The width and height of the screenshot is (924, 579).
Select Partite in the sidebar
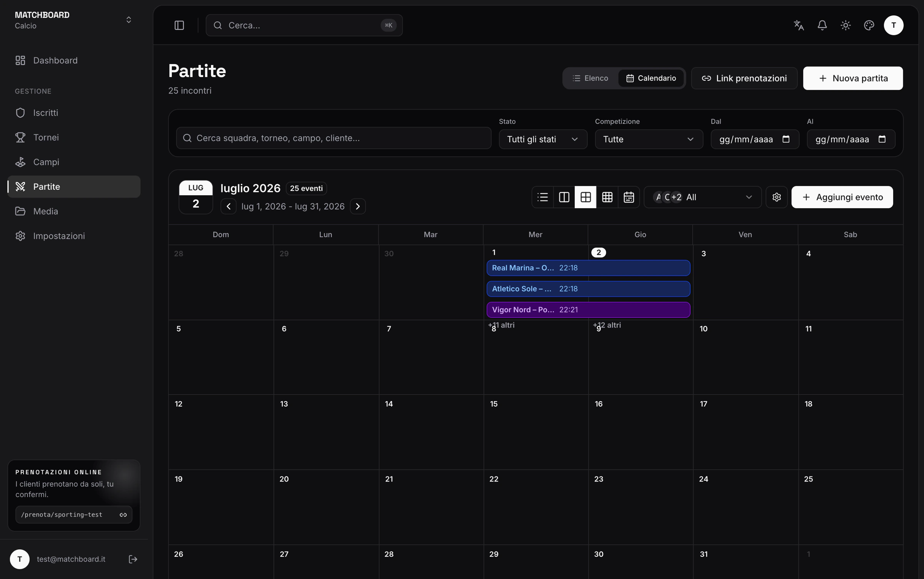(74, 187)
